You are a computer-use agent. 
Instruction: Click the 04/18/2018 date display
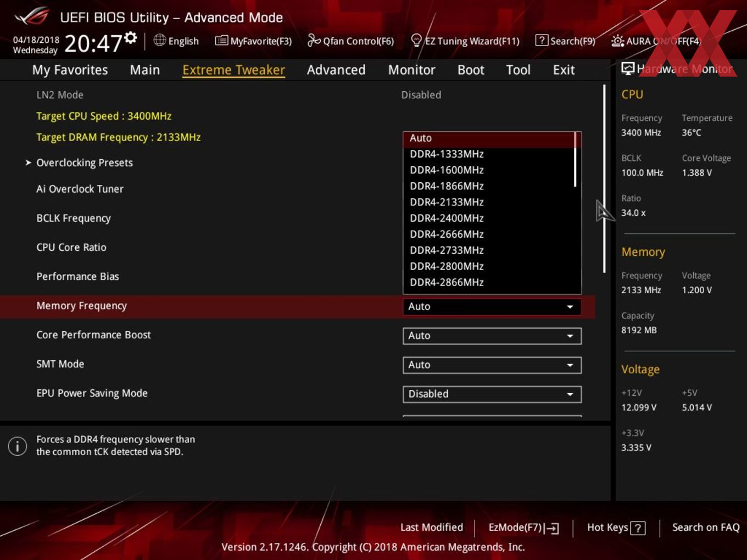pos(36,40)
